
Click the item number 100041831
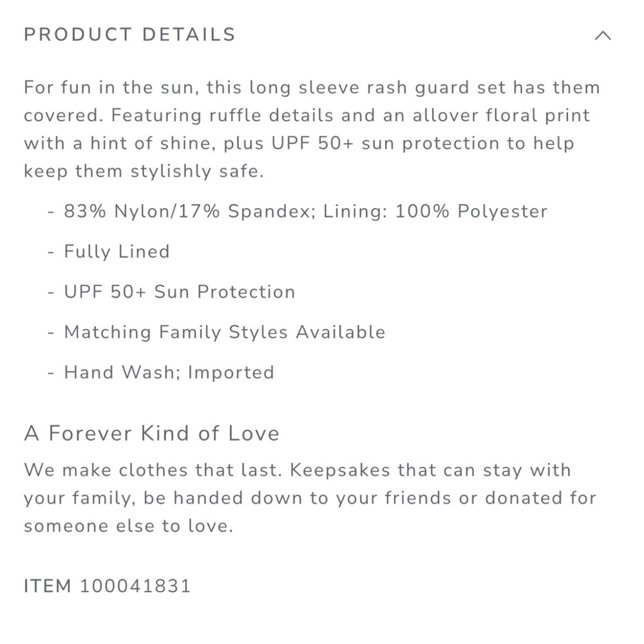[x=135, y=585]
